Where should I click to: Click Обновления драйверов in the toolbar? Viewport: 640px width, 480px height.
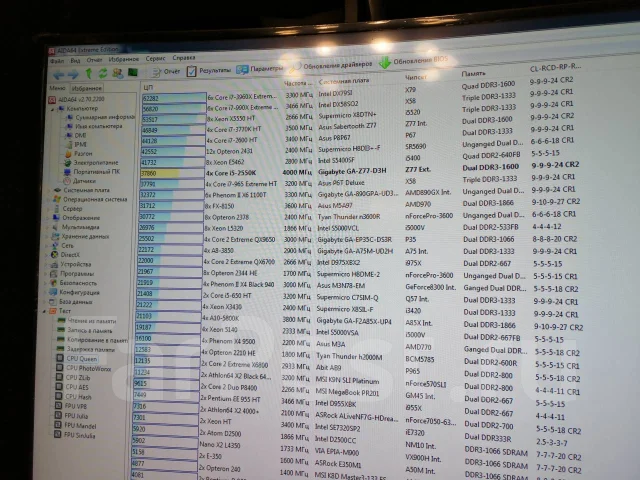tap(331, 66)
